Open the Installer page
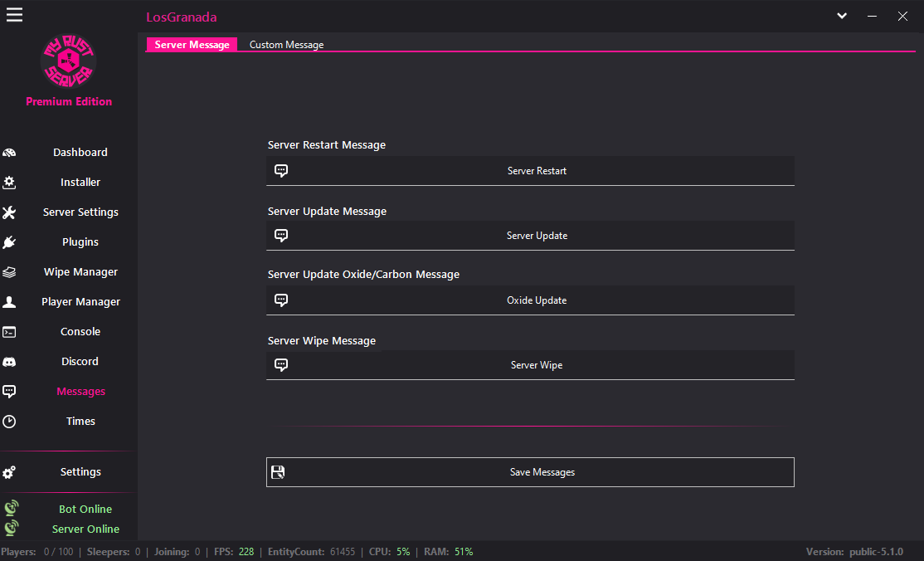The height and width of the screenshot is (561, 924). click(80, 183)
